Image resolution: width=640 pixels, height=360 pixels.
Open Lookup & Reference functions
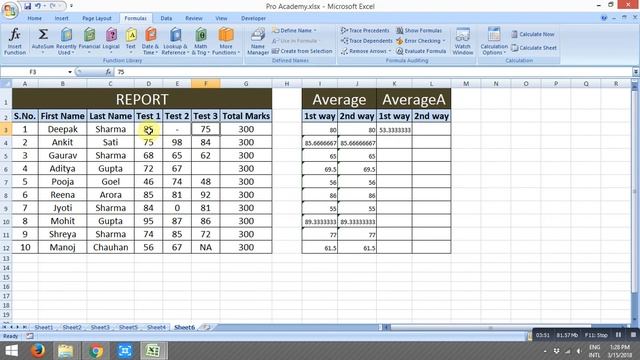(175, 41)
